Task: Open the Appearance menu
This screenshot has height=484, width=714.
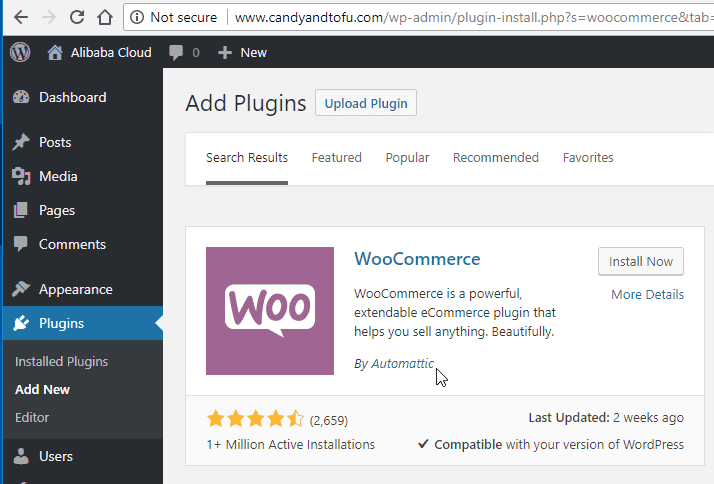Action: (x=76, y=290)
